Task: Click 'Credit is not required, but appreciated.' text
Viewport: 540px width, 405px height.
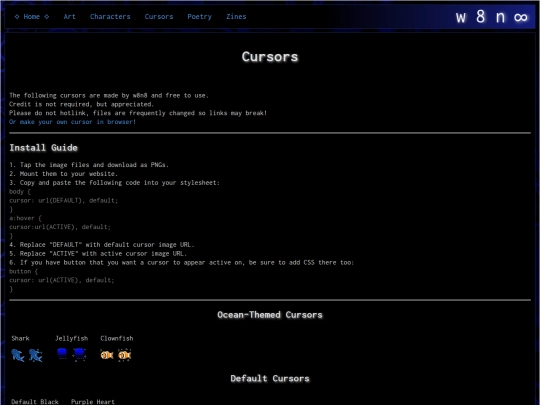Action: point(81,104)
